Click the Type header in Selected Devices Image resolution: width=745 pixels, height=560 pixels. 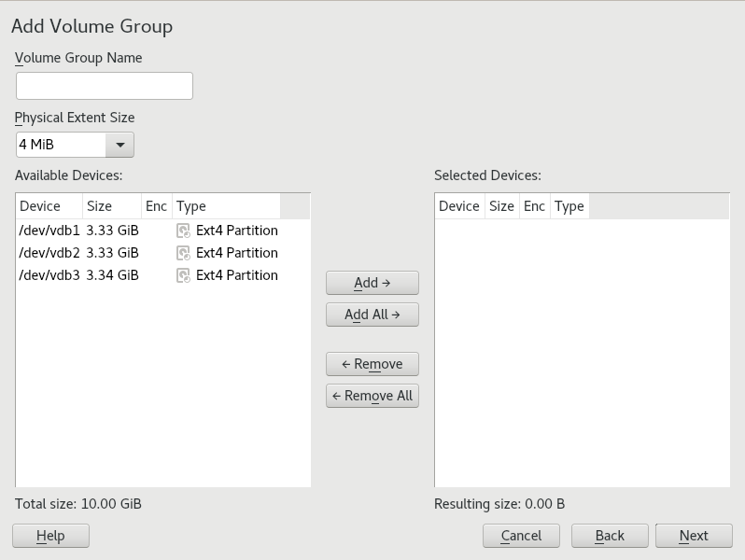click(569, 206)
